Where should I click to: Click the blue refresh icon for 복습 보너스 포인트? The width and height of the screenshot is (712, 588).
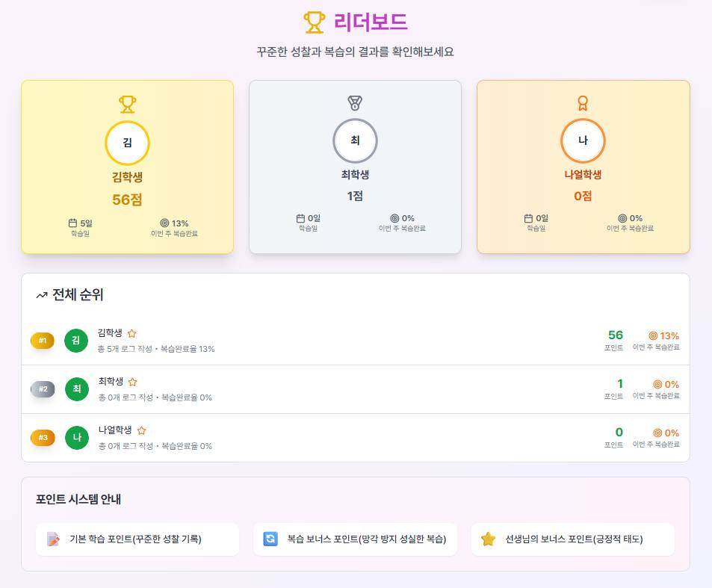(270, 539)
